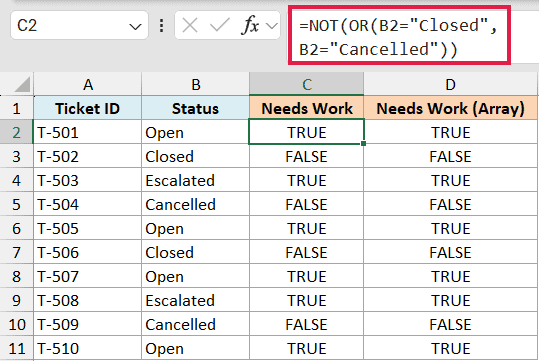Select cell C3 showing FALSE
This screenshot has width=539, height=361.
point(307,156)
